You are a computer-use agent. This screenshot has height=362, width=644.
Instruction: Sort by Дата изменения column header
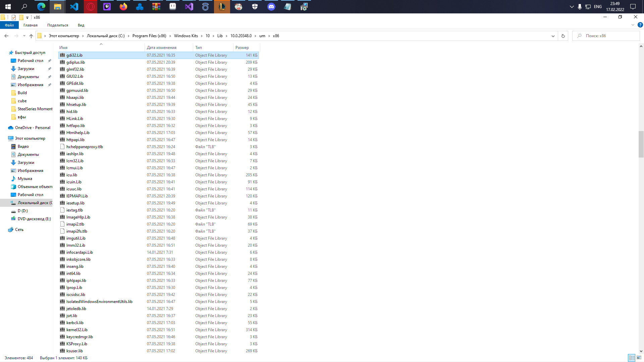coord(169,48)
